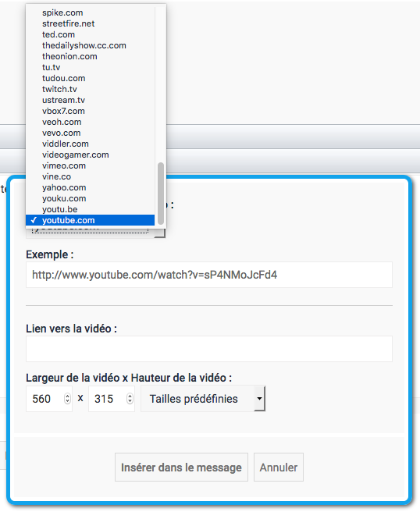Choose videogamer.com in the list
420x512 pixels.
click(x=90, y=155)
